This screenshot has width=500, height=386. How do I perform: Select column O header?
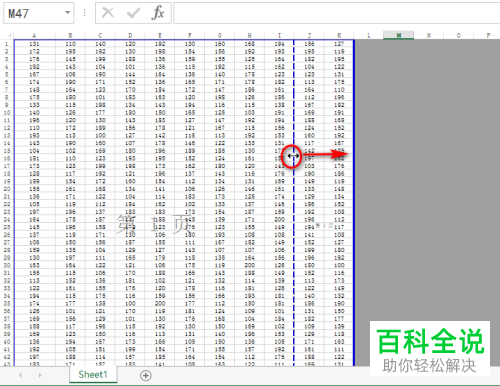(x=459, y=35)
